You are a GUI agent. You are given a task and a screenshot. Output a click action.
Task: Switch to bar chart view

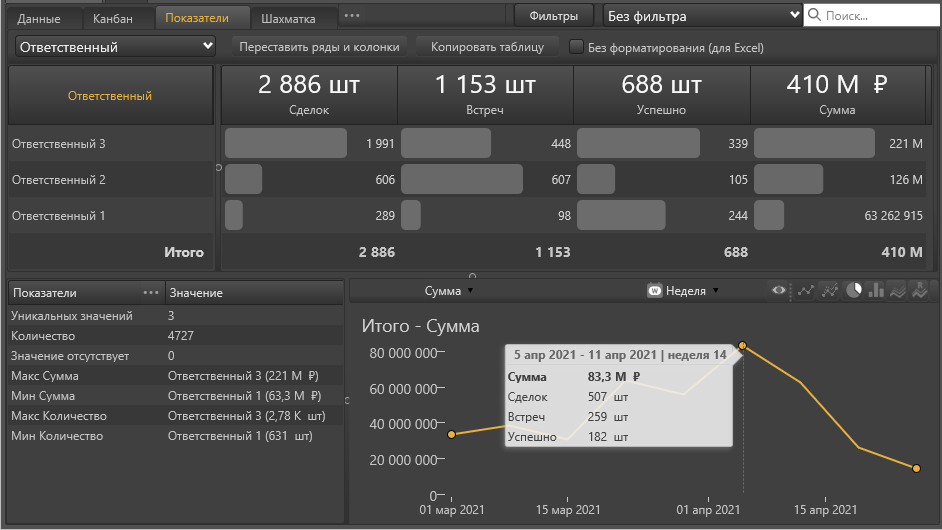point(876,291)
